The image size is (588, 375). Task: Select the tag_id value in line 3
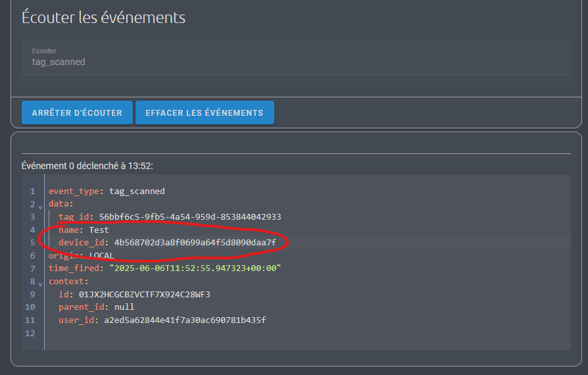[189, 216]
